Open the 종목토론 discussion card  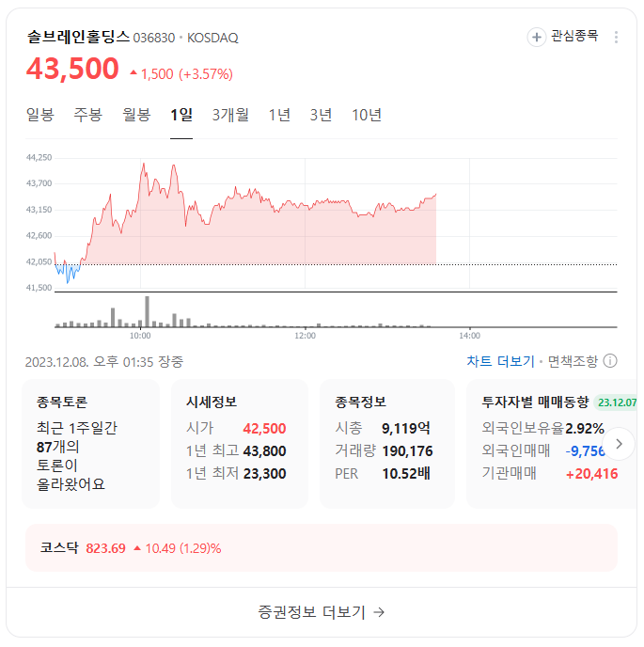pos(91,444)
